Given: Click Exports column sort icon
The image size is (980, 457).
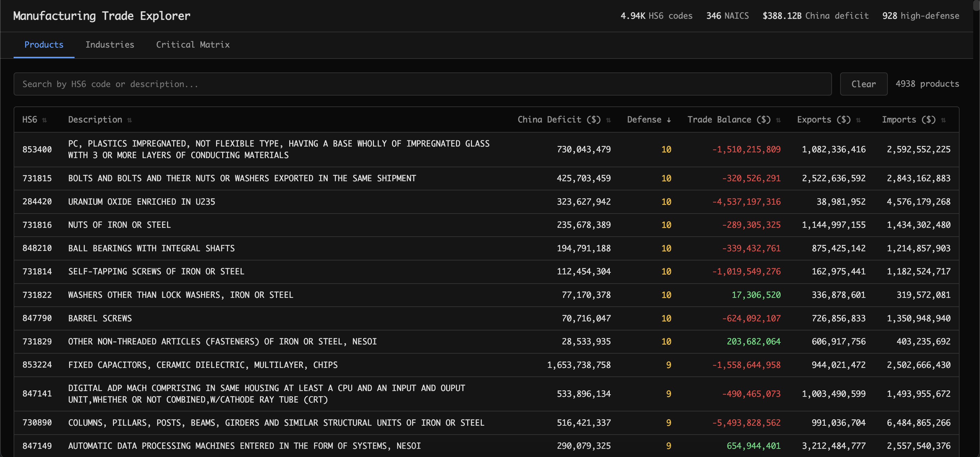Looking at the screenshot, I should coord(858,120).
